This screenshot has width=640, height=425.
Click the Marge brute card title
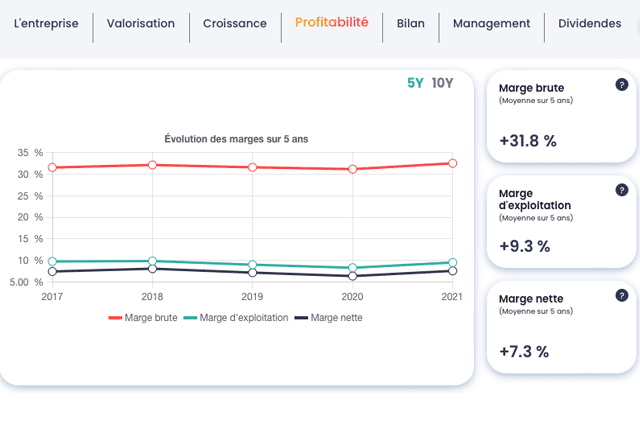tap(531, 88)
